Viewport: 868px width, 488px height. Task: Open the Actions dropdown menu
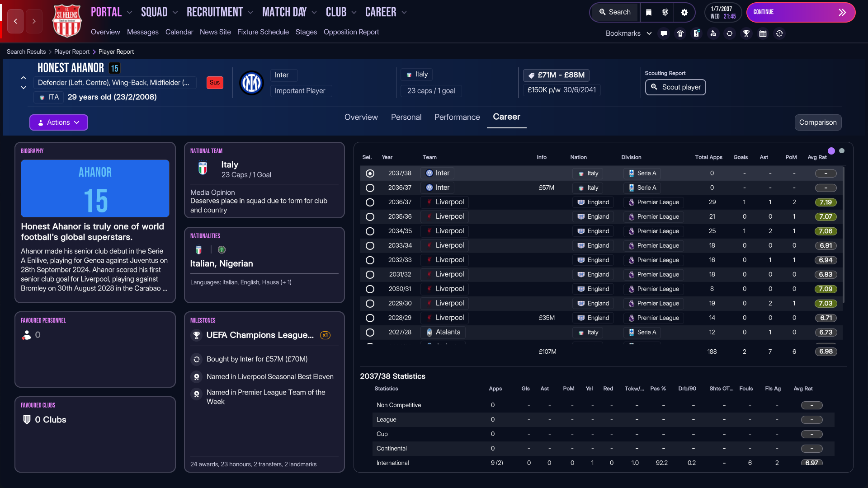tap(59, 122)
